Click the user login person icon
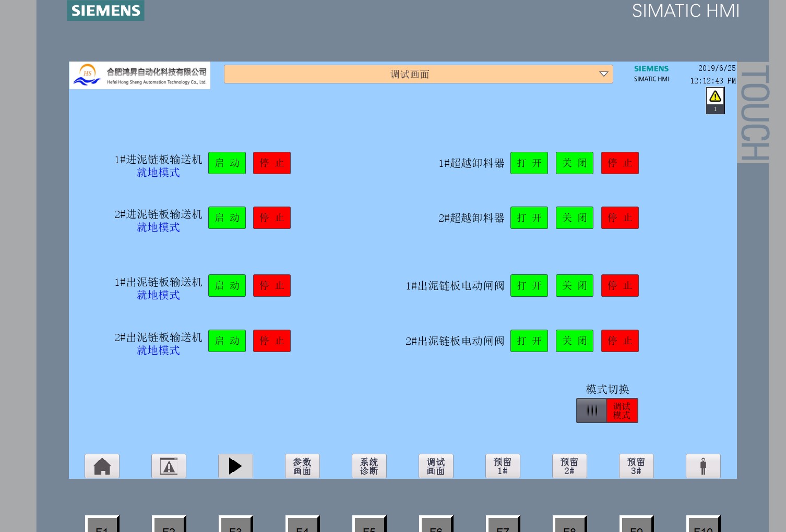Image resolution: width=786 pixels, height=532 pixels. [x=703, y=466]
